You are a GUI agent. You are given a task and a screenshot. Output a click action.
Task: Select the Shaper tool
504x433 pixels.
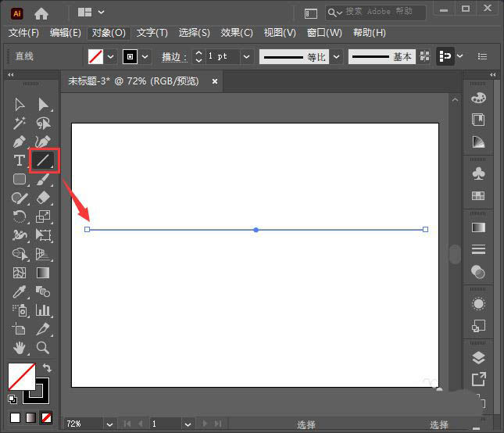click(x=20, y=198)
